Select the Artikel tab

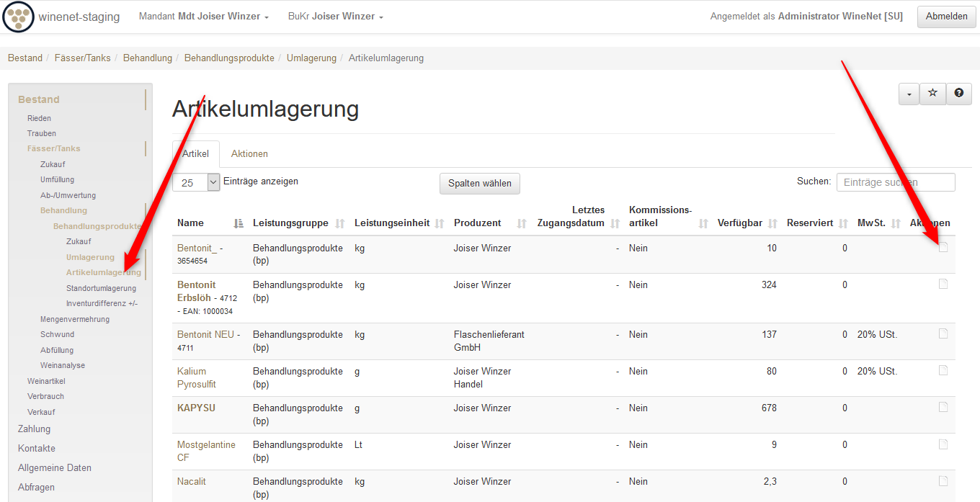[x=195, y=154]
